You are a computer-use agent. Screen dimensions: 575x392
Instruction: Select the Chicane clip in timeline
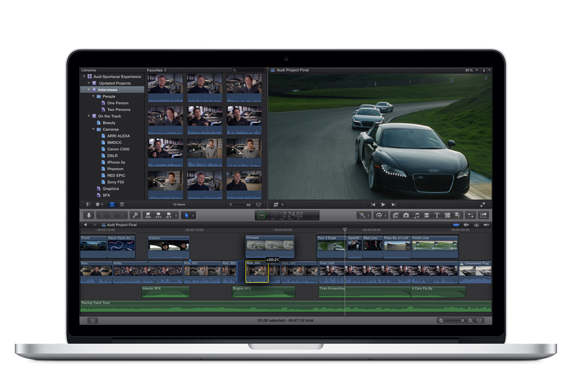[x=270, y=246]
